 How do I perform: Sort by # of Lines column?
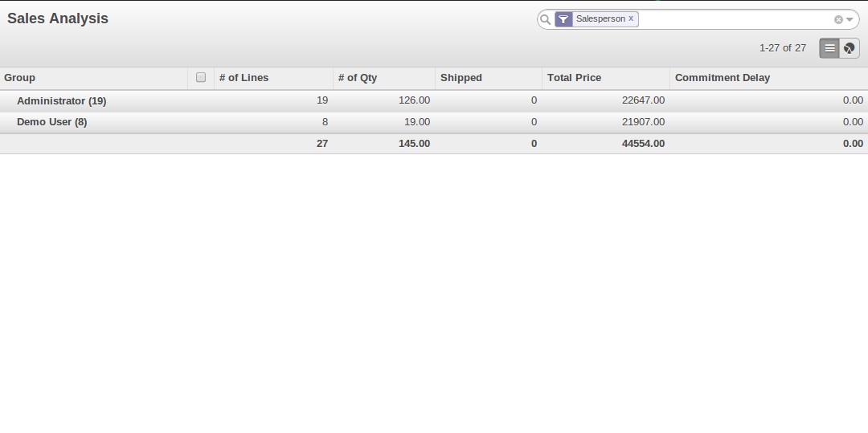[x=244, y=78]
